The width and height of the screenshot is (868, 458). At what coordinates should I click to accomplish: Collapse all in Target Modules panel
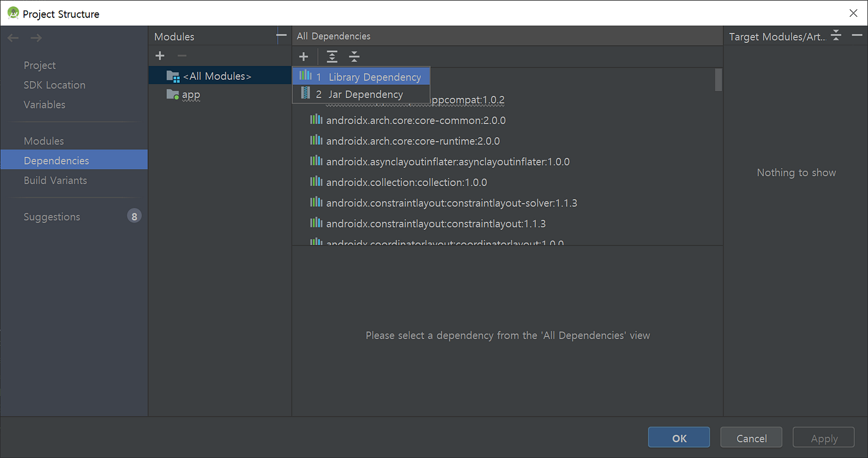tap(836, 35)
